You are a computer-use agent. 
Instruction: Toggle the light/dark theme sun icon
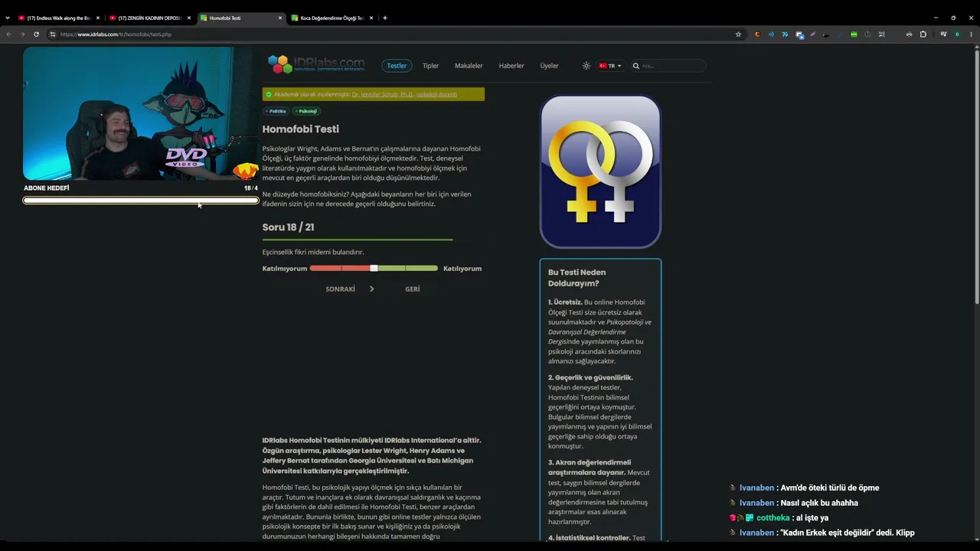pyautogui.click(x=586, y=66)
